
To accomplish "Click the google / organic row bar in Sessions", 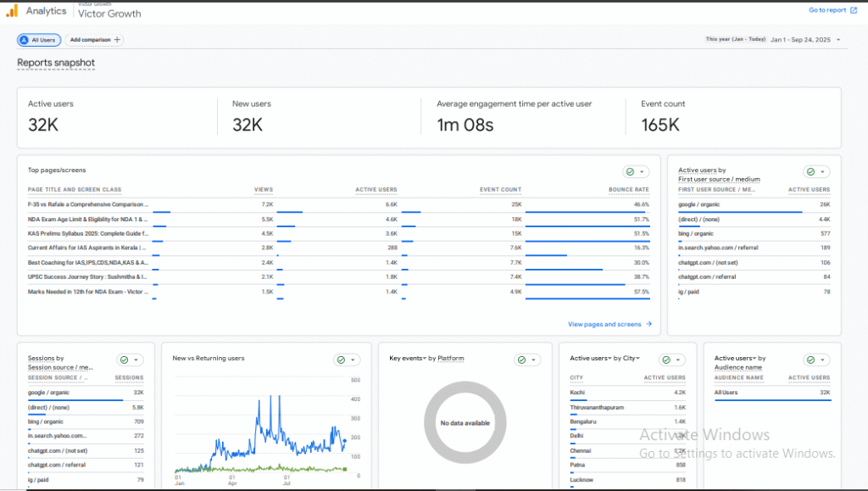I will (75, 399).
